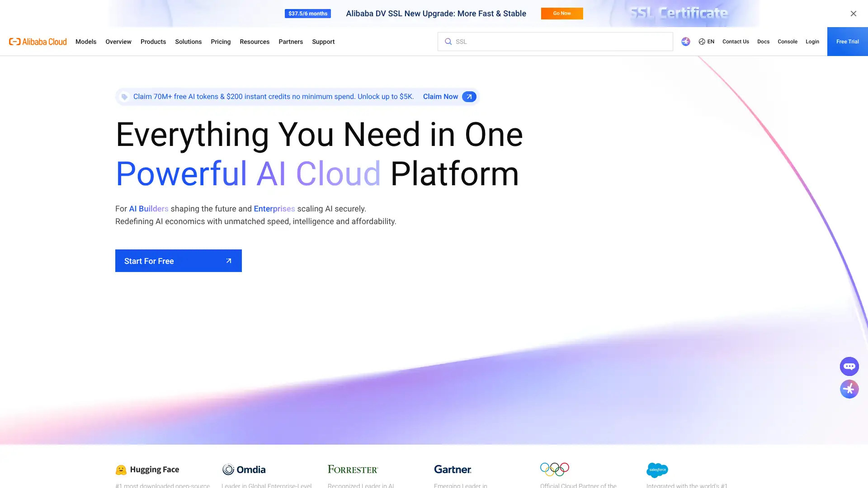Open the EN language selector
The width and height of the screenshot is (868, 488).
(x=706, y=42)
